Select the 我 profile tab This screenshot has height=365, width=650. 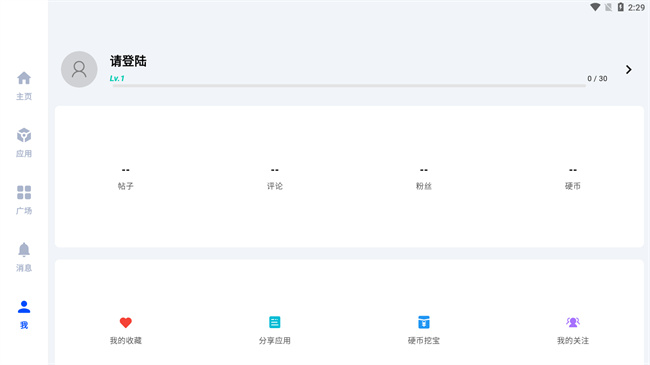click(24, 314)
